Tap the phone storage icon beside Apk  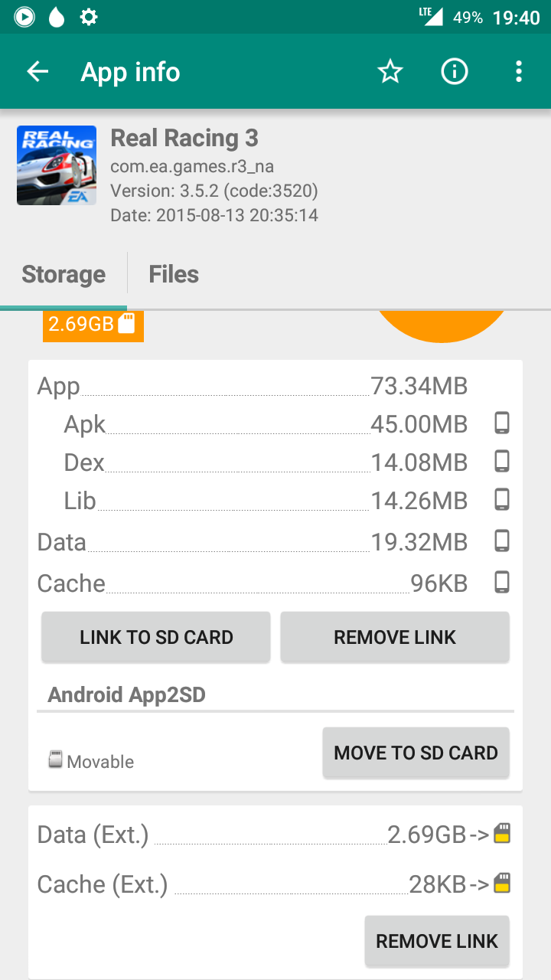pyautogui.click(x=502, y=423)
